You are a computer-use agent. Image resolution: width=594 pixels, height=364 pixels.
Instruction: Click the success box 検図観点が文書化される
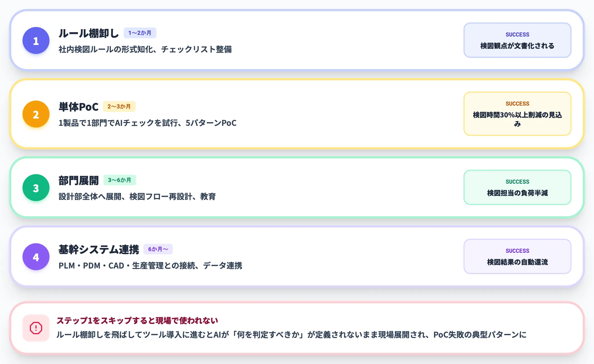click(x=517, y=40)
